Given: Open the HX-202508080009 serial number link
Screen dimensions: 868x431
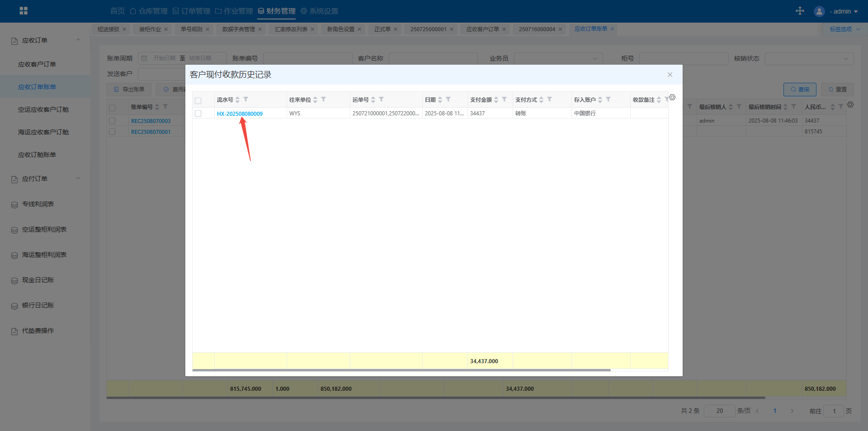Looking at the screenshot, I should [240, 114].
